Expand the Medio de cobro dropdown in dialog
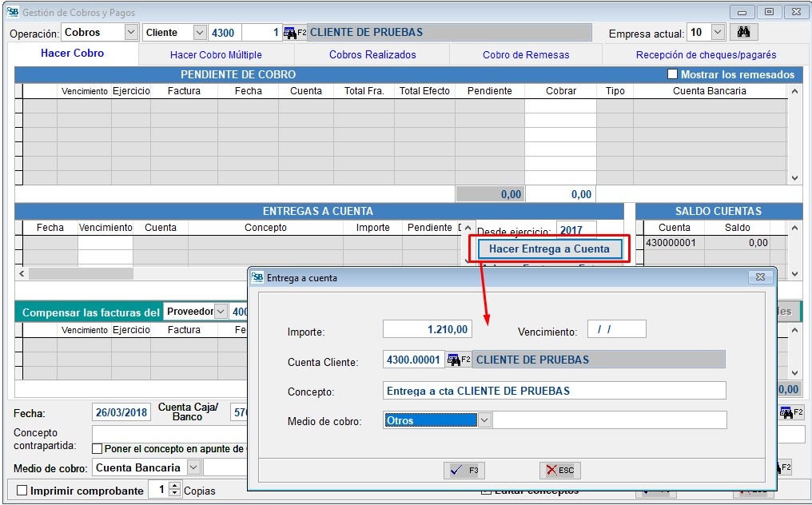This screenshot has width=812, height=505. pyautogui.click(x=484, y=420)
